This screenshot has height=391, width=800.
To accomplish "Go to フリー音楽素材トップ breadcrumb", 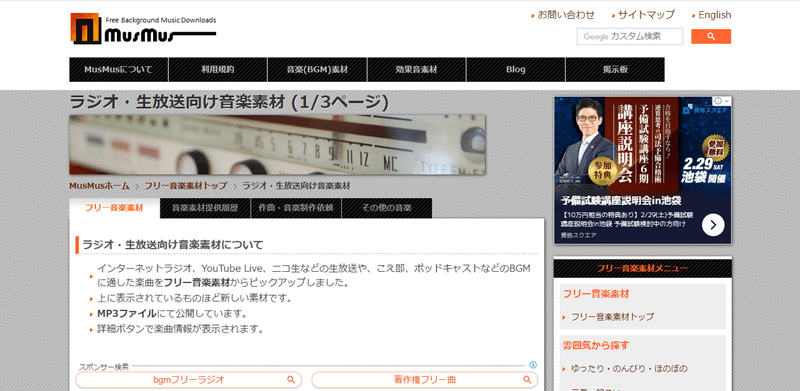I will (186, 186).
